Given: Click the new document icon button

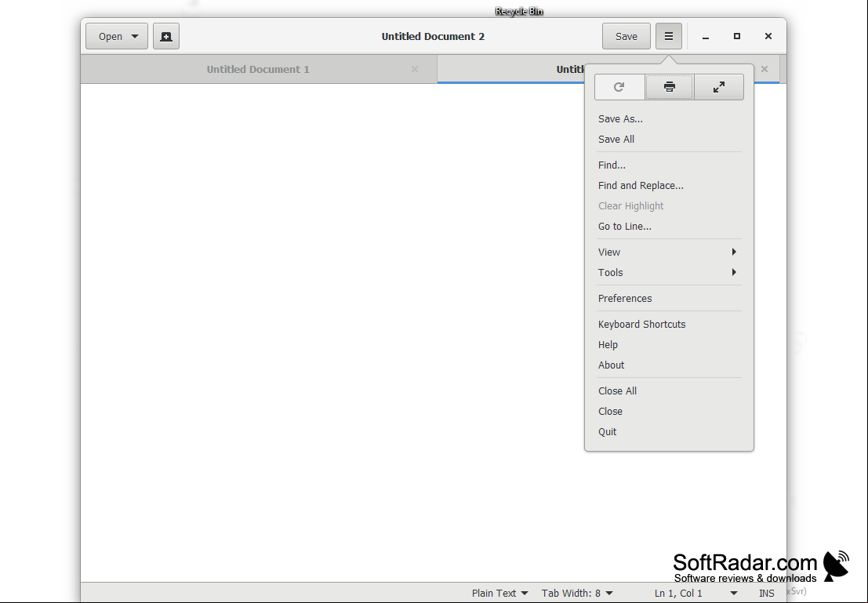Looking at the screenshot, I should [166, 37].
